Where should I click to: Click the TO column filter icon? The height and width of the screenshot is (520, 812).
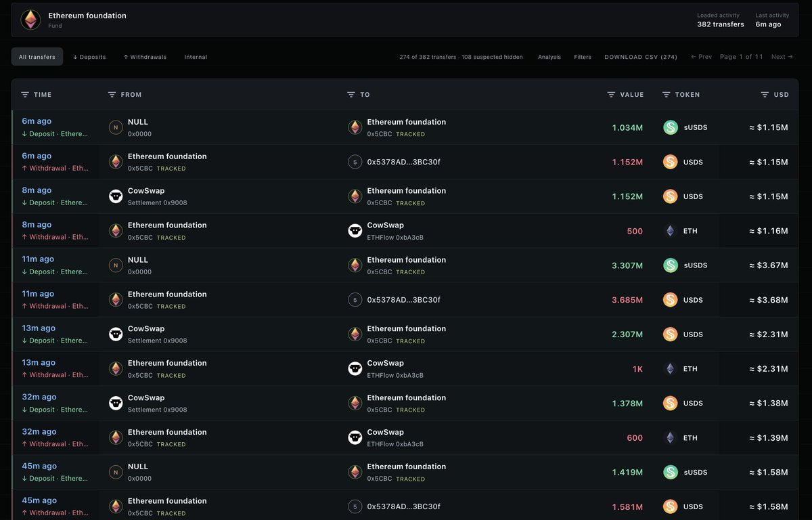(351, 95)
